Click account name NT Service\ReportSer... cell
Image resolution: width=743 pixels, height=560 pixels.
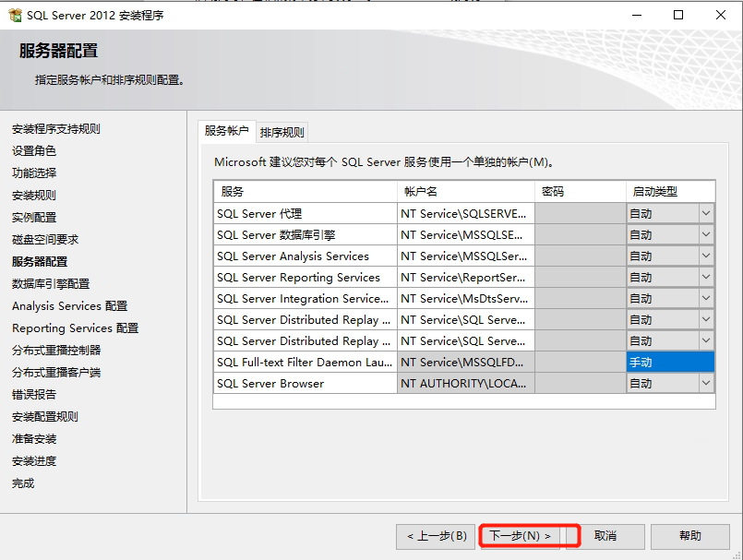coord(466,277)
